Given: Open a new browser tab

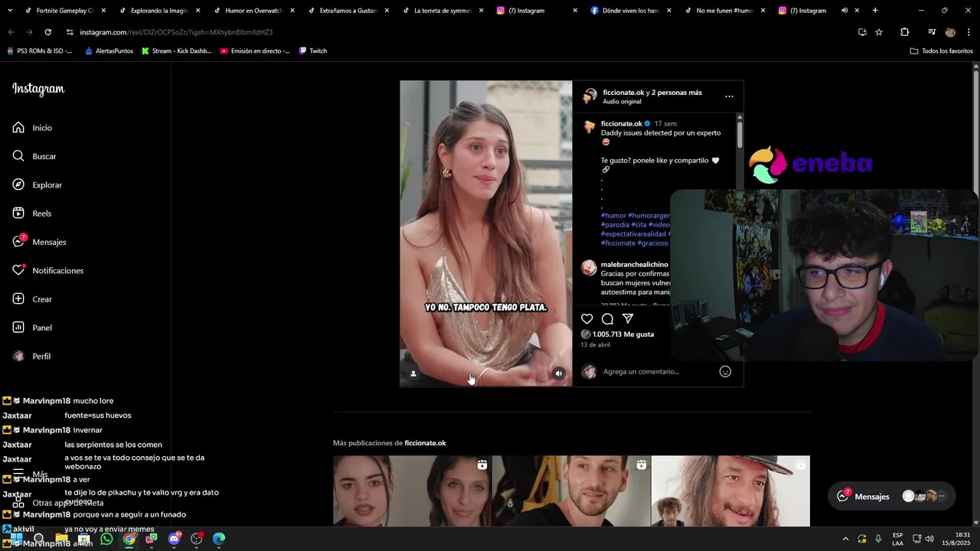Looking at the screenshot, I should coord(875,11).
